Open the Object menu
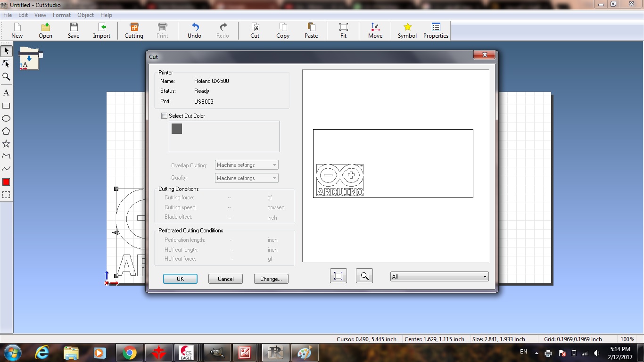The width and height of the screenshot is (644, 362). 86,15
